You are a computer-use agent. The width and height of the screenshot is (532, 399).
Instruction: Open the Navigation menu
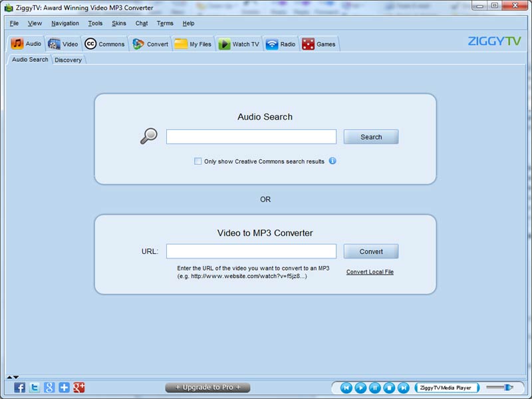[x=65, y=23]
